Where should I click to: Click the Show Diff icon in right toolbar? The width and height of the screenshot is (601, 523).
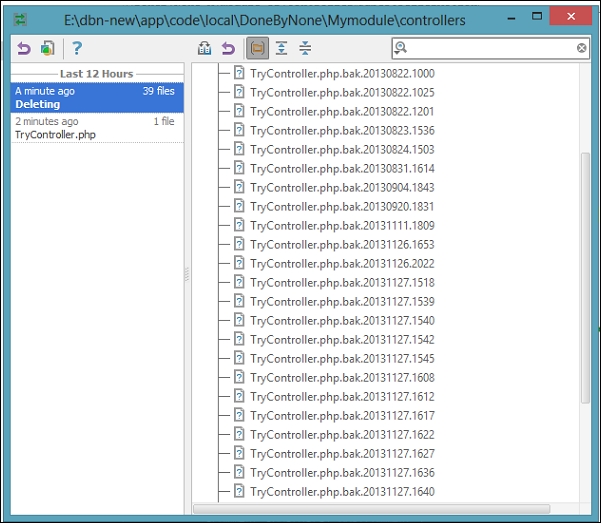point(204,48)
